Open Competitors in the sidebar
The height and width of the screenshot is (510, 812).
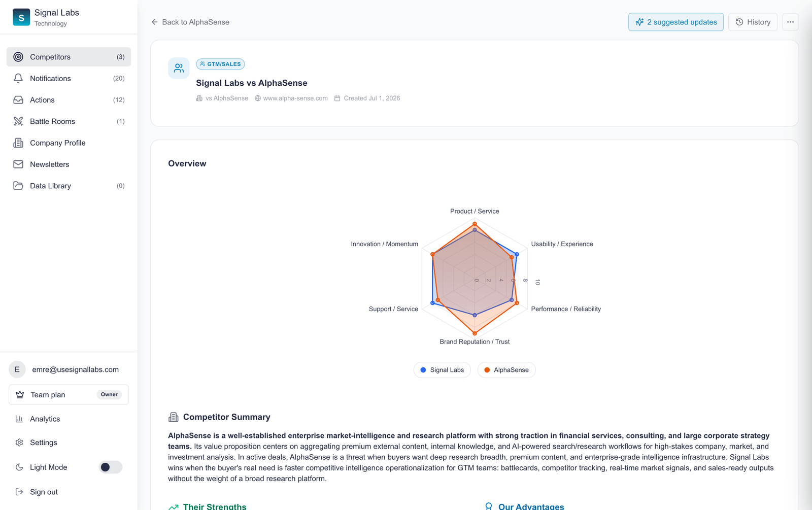pos(69,57)
